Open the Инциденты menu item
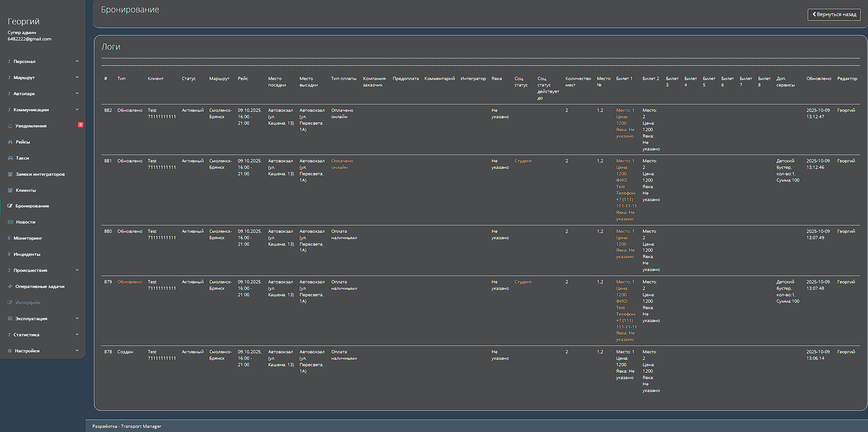This screenshot has height=432, width=868. [27, 254]
